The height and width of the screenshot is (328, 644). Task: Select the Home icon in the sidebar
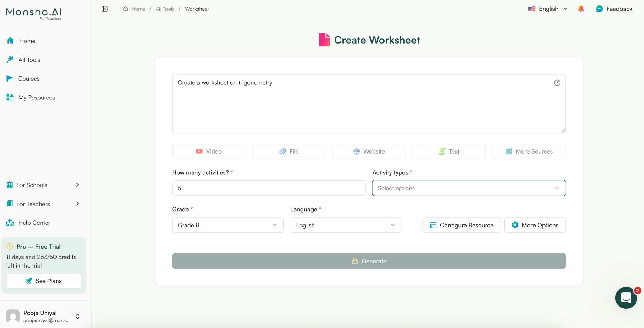[10, 41]
